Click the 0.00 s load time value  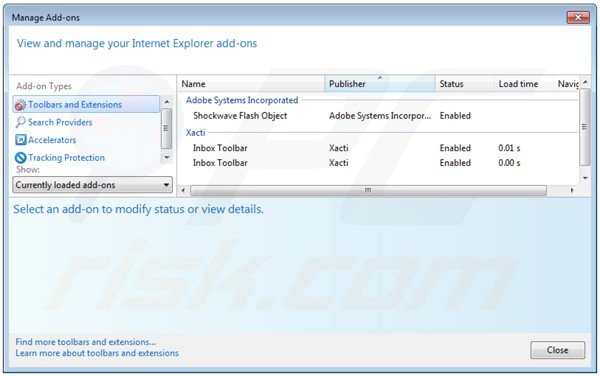click(509, 163)
